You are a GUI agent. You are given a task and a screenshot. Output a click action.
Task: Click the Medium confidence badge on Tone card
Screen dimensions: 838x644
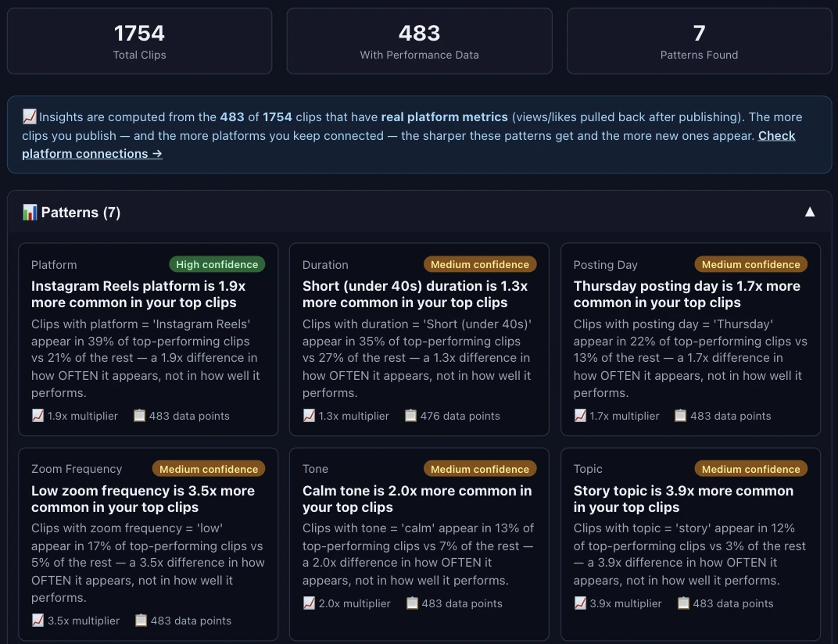click(480, 469)
